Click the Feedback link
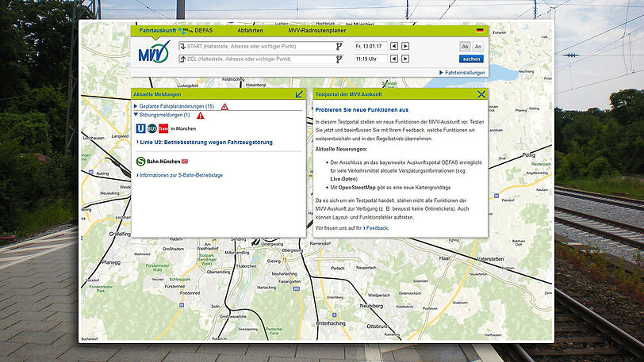 pyautogui.click(x=375, y=228)
